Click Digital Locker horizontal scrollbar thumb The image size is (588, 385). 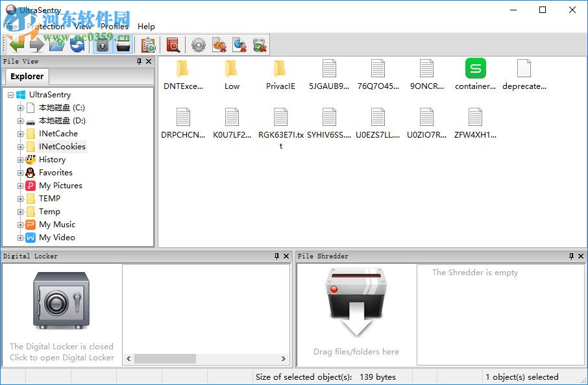point(165,359)
